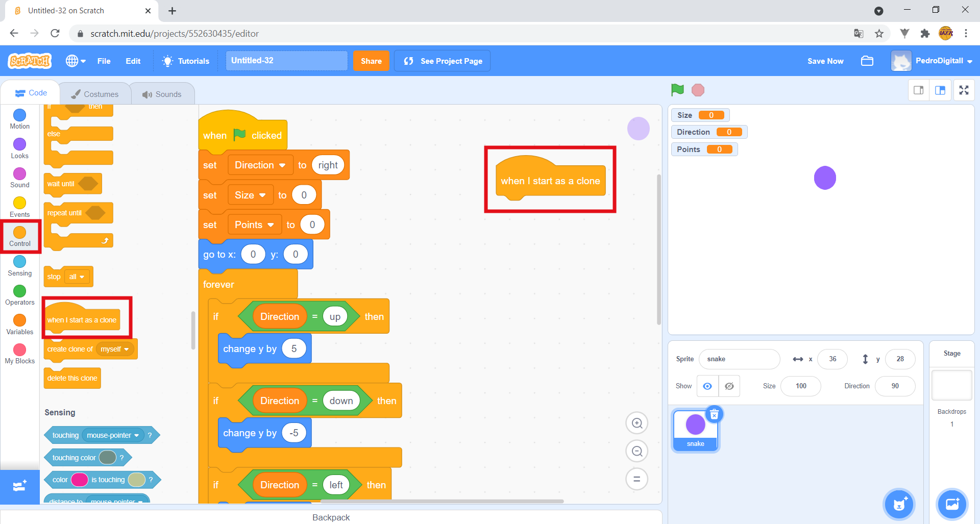Image resolution: width=980 pixels, height=524 pixels.
Task: Click the sprite Size field showing 100
Action: pyautogui.click(x=801, y=386)
